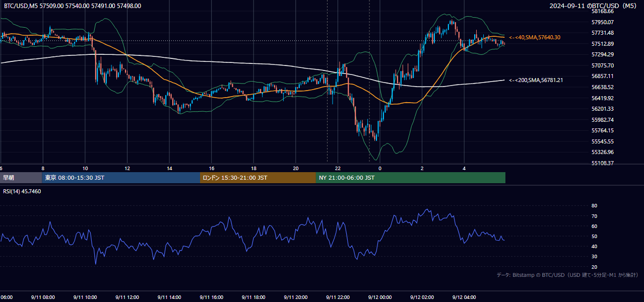
Task: Click the Bitstamp data source note
Action: coord(567,275)
